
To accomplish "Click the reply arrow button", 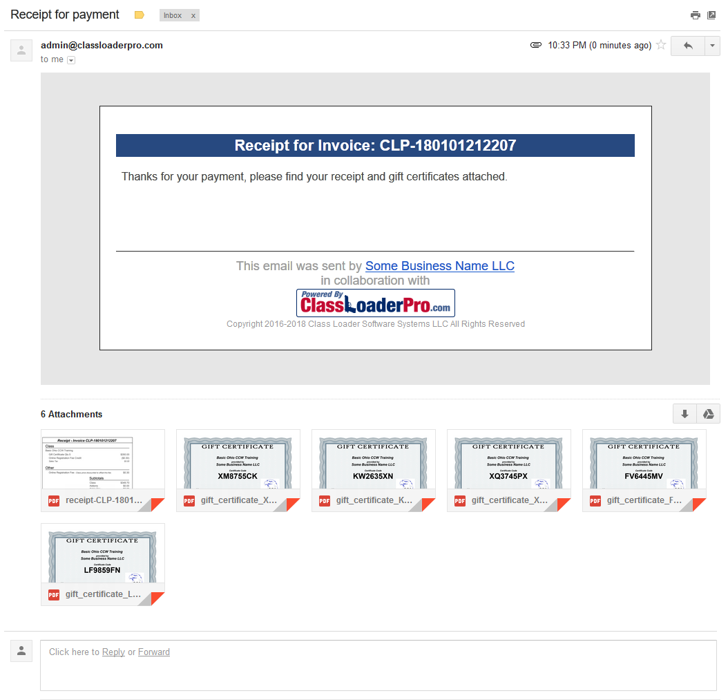I will 687,46.
